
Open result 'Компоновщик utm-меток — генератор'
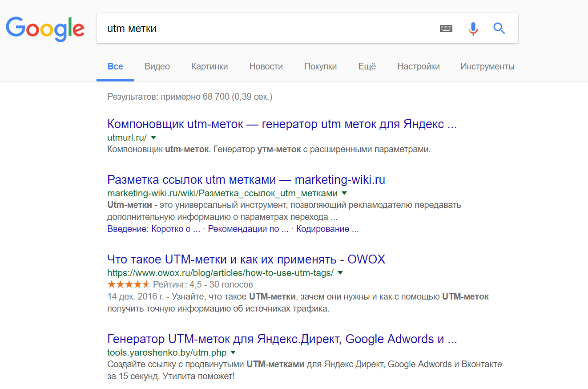pyautogui.click(x=282, y=124)
